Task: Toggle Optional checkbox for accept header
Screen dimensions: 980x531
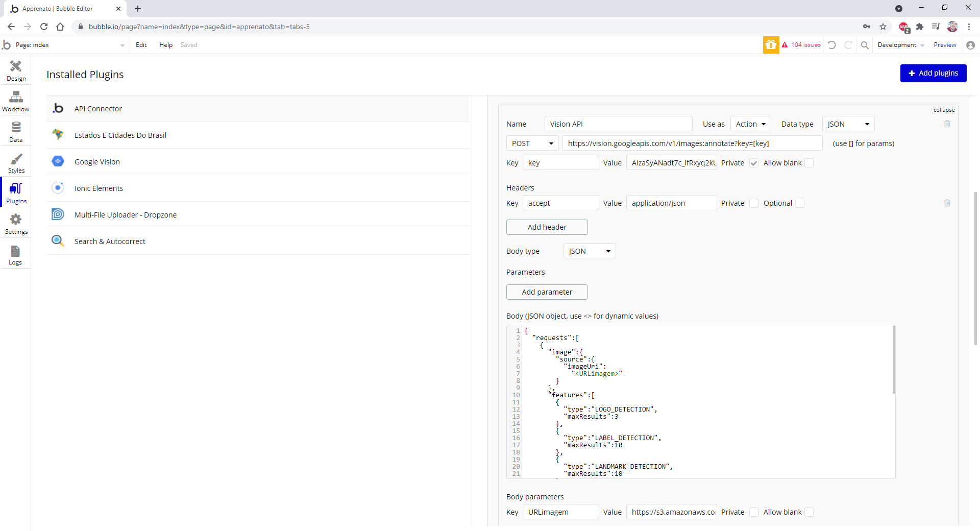Action: (x=800, y=203)
